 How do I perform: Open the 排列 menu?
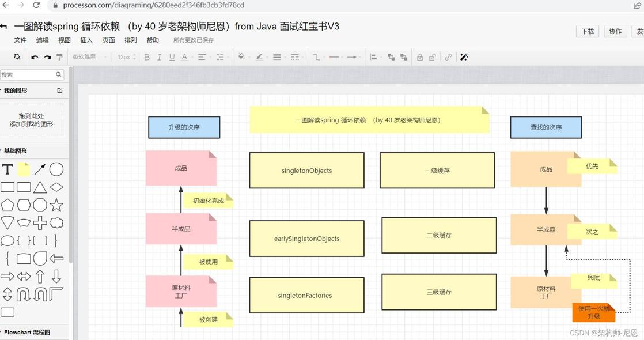[x=131, y=40]
